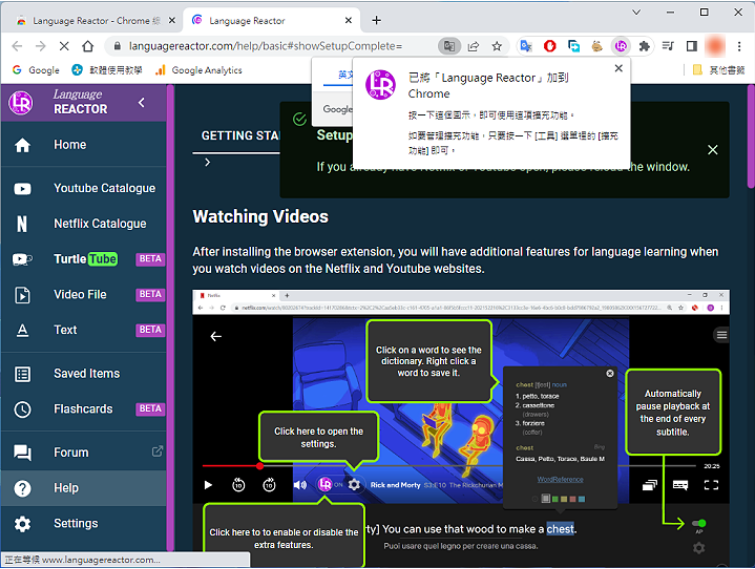Click the translate page icon in address bar

tap(449, 46)
